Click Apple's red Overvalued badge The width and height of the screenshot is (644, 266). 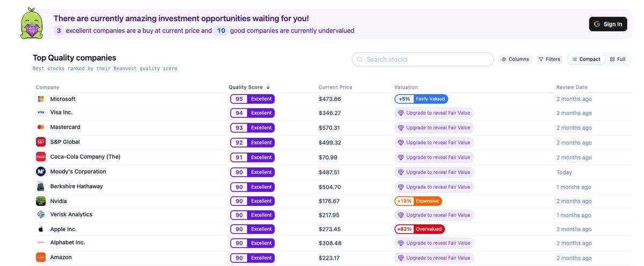click(x=420, y=229)
